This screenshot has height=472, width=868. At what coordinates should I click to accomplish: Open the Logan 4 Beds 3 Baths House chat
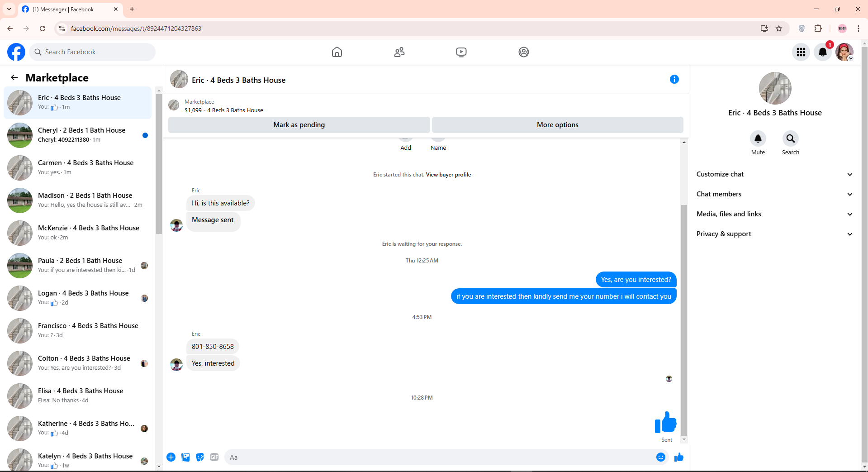tap(78, 298)
